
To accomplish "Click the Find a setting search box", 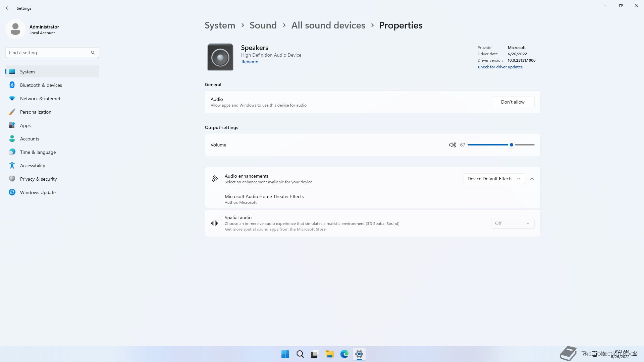I will point(49,53).
